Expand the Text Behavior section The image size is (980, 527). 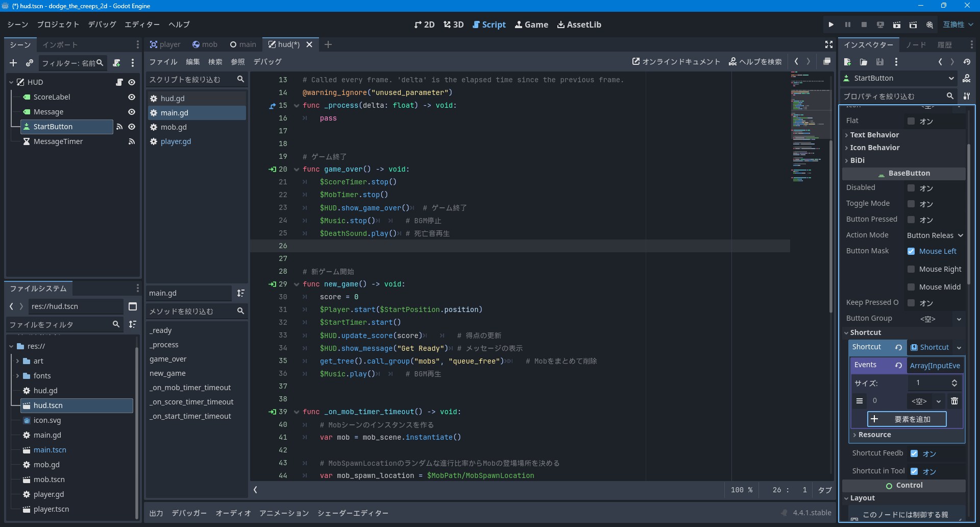pyautogui.click(x=874, y=135)
